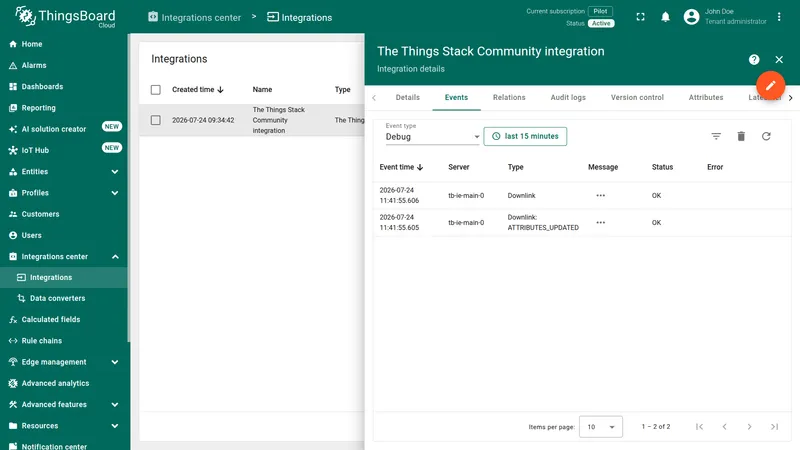Open top-right three-dot menu
The width and height of the screenshot is (800, 450).
coord(779,17)
